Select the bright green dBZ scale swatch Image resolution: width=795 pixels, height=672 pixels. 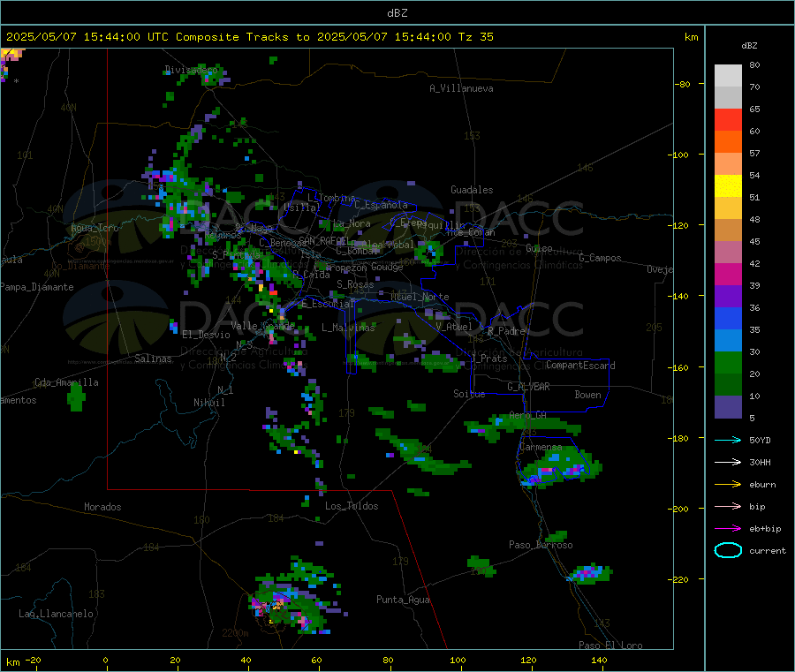point(728,362)
